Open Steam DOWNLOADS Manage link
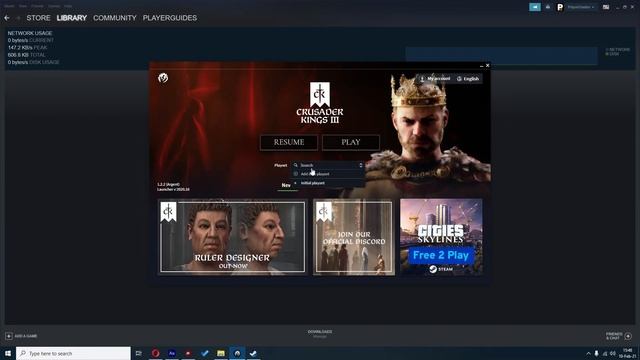This screenshot has width=640, height=360. point(320,333)
